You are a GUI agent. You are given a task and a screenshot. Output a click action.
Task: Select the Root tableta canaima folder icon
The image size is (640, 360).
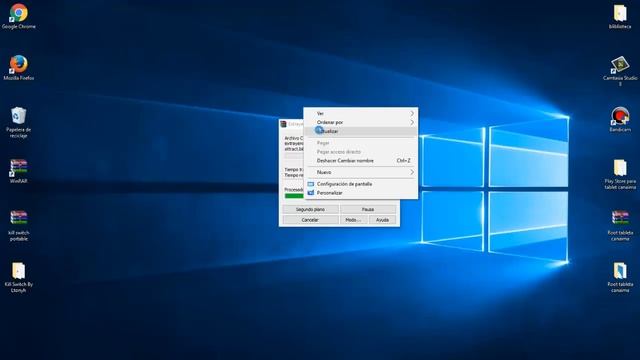click(620, 277)
